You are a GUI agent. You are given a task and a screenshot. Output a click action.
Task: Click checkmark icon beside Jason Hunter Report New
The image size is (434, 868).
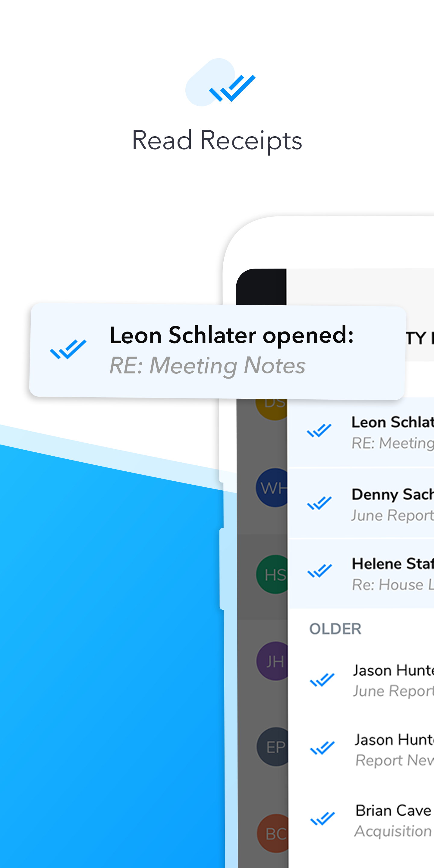[322, 748]
